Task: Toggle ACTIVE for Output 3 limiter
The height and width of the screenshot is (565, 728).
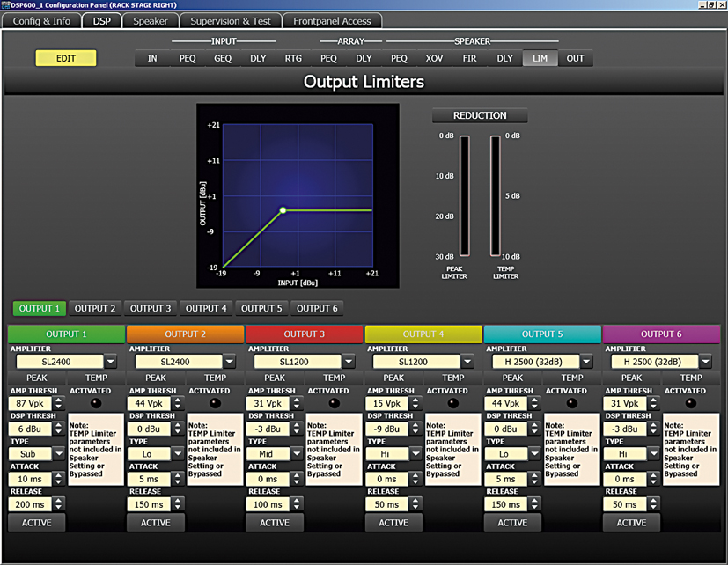Action: 275,523
